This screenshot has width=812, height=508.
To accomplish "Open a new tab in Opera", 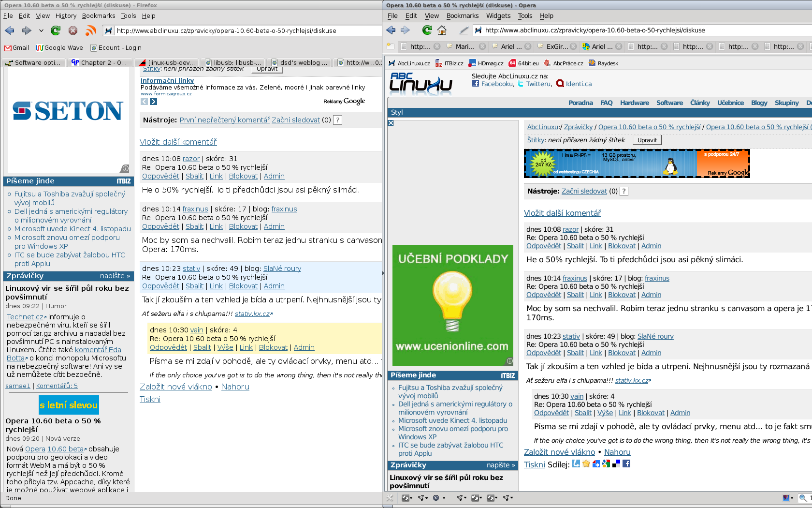I will click(x=391, y=46).
